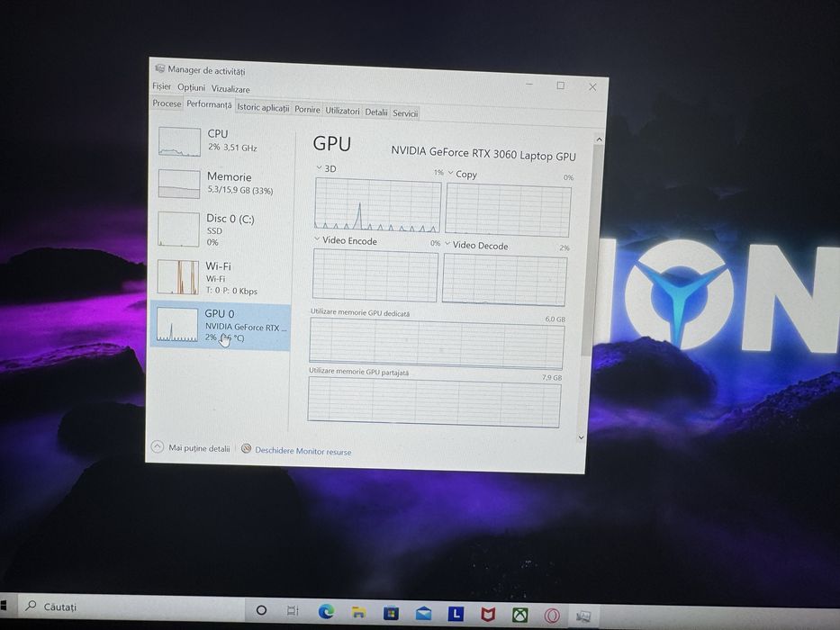Screen dimensions: 840x630
Task: Select the CPU performance item
Action: click(222, 141)
